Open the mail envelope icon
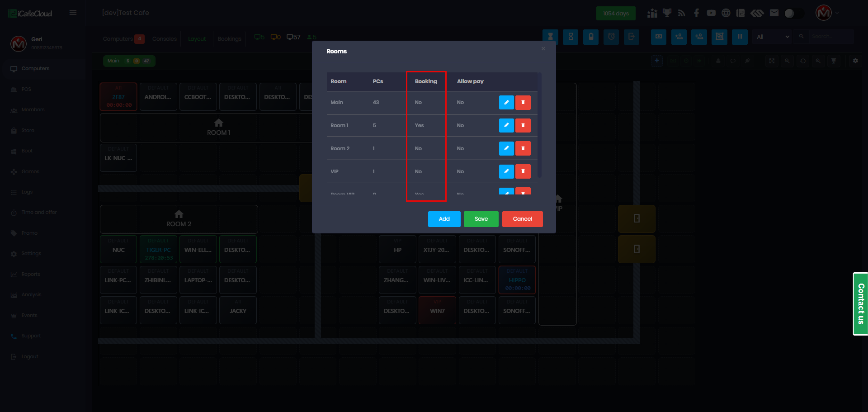This screenshot has height=412, width=868. 774,13
